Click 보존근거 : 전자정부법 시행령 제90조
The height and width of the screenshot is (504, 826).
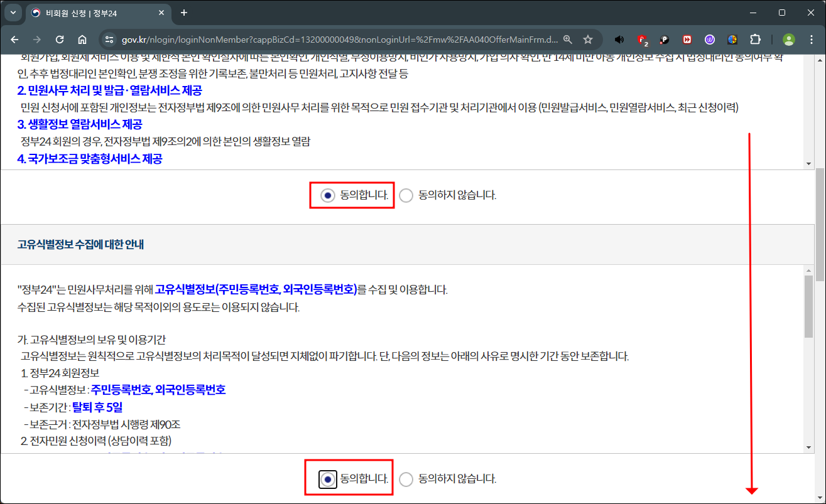click(102, 424)
